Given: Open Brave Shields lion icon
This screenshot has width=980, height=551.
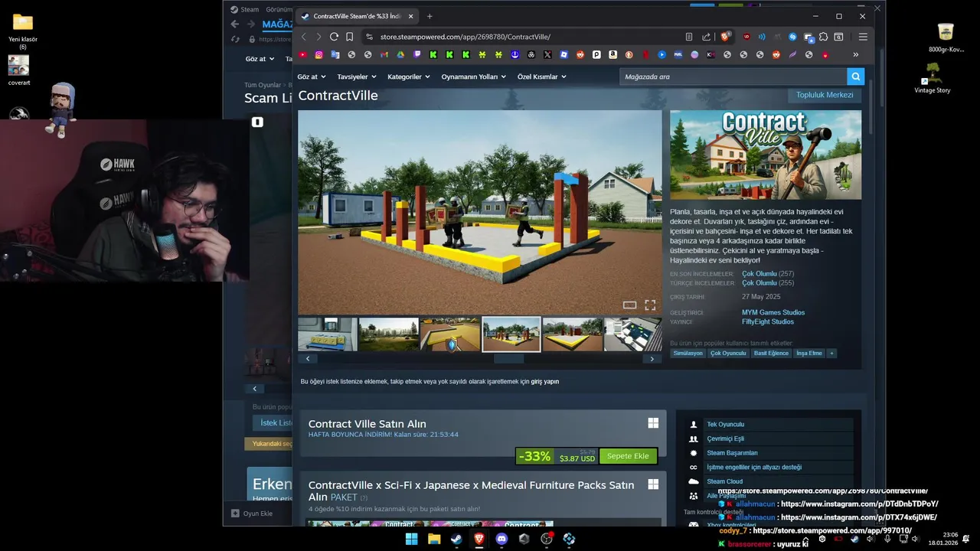Looking at the screenshot, I should pyautogui.click(x=725, y=37).
